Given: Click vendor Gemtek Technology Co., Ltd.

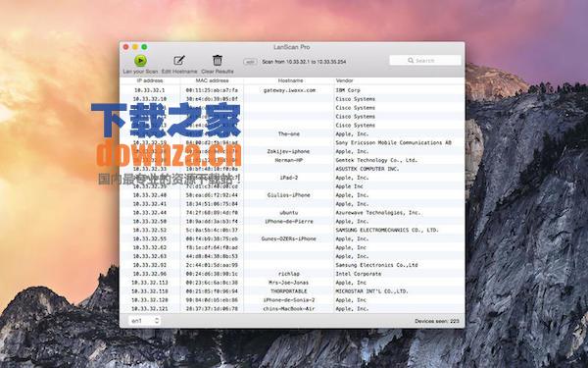Looking at the screenshot, I should point(376,160).
